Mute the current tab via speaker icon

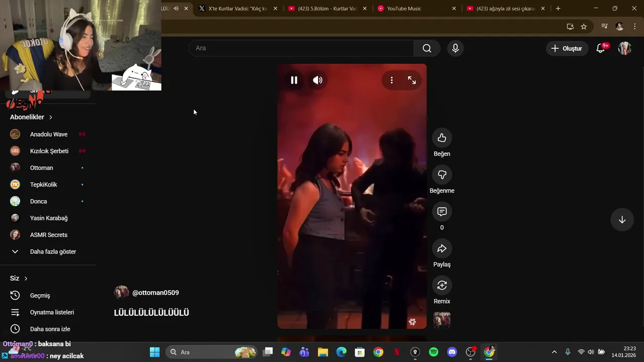(176, 9)
